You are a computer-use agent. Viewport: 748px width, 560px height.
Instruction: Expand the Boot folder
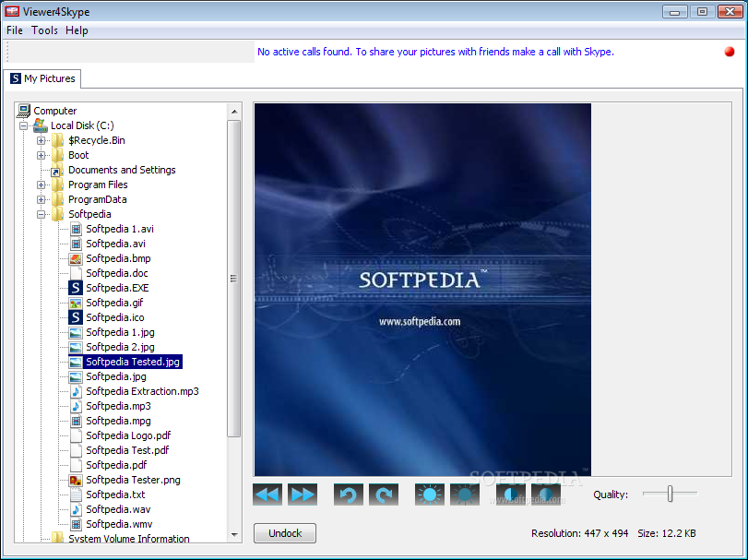41,156
